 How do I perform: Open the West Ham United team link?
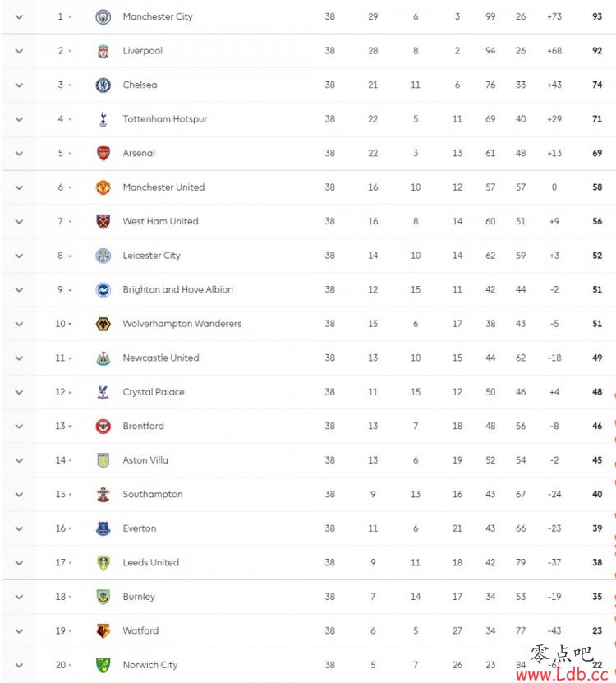click(161, 221)
